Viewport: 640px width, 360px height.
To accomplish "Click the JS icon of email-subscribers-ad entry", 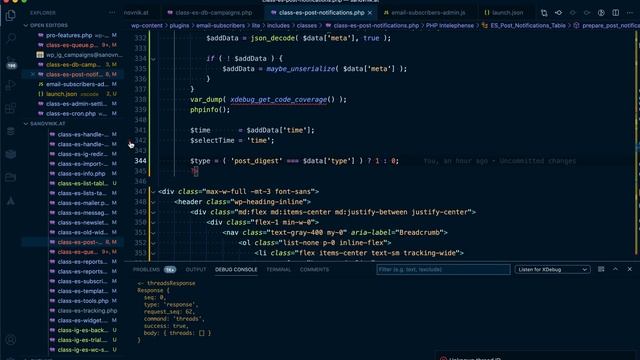I will click(40, 84).
